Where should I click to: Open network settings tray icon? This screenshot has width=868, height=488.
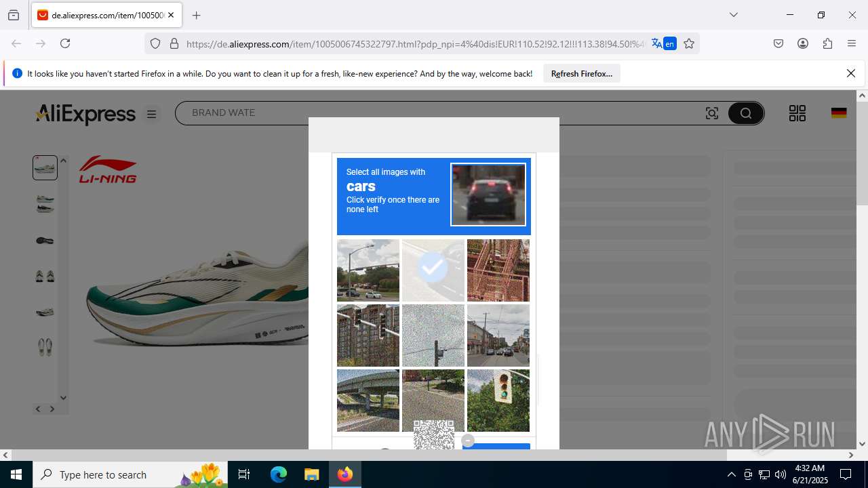click(764, 474)
